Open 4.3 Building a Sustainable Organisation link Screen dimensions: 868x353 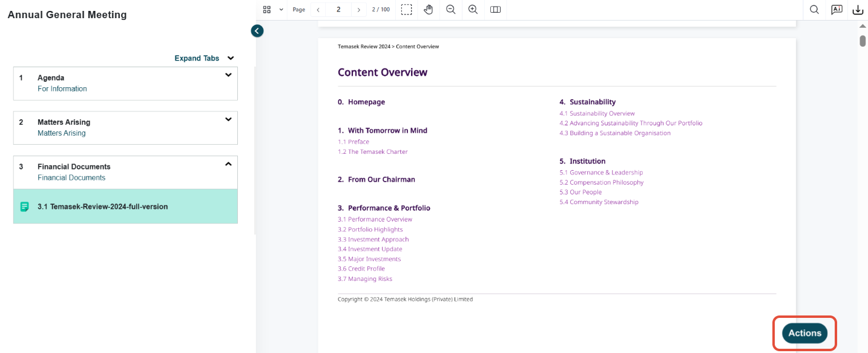[615, 133]
